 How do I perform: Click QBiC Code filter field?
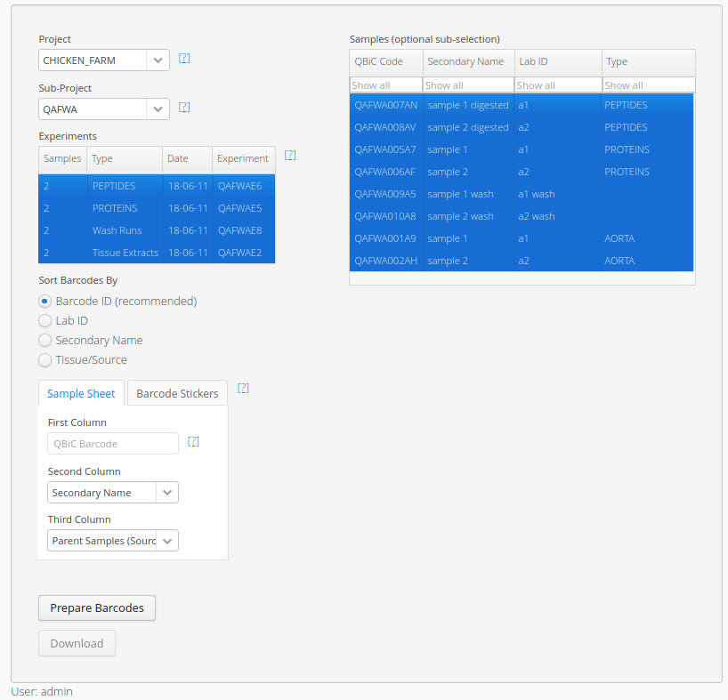(386, 85)
